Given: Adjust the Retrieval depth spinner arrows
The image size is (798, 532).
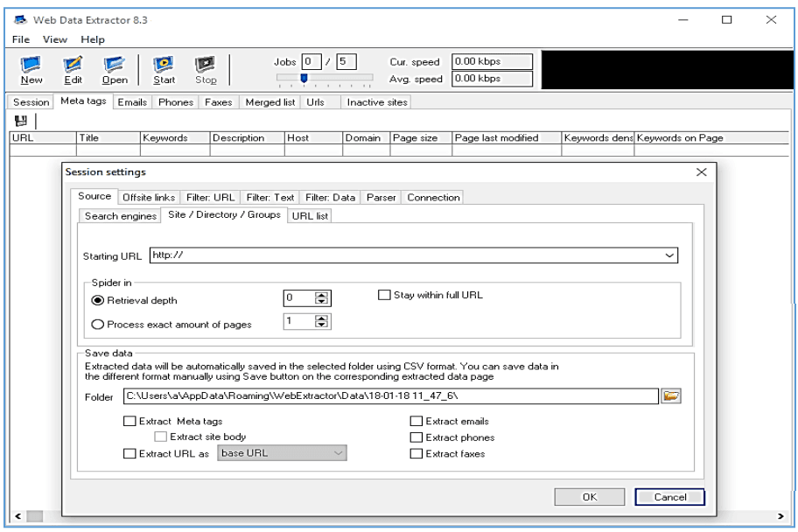Looking at the screenshot, I should click(x=322, y=299).
